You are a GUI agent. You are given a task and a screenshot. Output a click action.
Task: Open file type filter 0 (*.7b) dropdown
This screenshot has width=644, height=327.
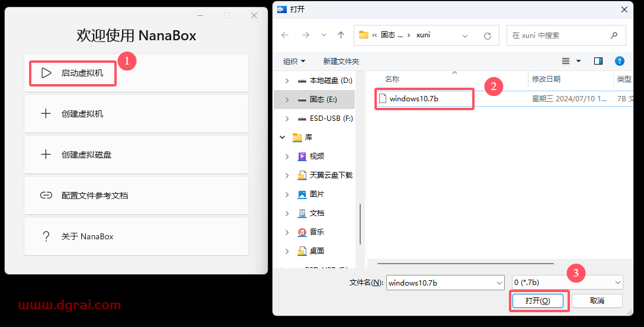(x=567, y=283)
